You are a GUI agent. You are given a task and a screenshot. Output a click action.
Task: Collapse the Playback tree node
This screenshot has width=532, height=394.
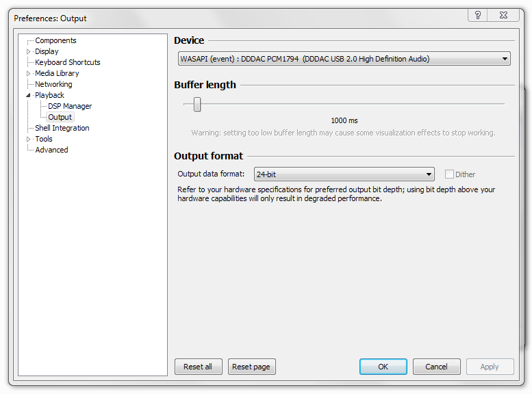pyautogui.click(x=29, y=96)
